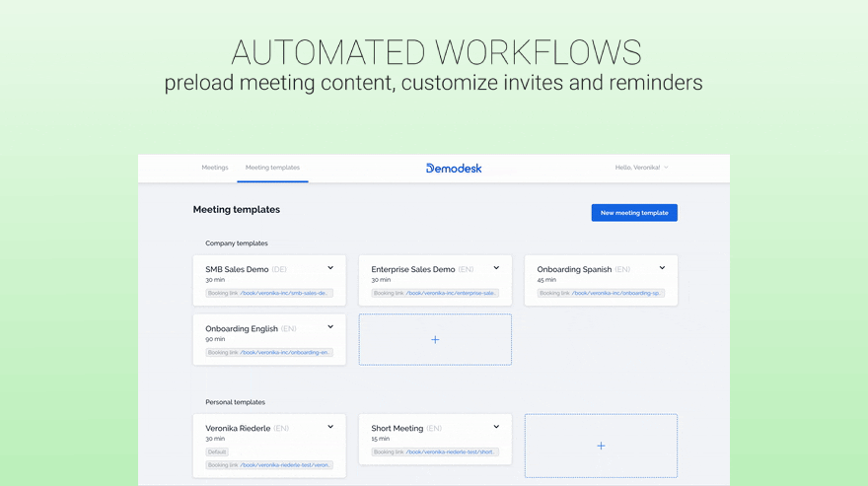Expand Onboarding English template chevron

330,327
